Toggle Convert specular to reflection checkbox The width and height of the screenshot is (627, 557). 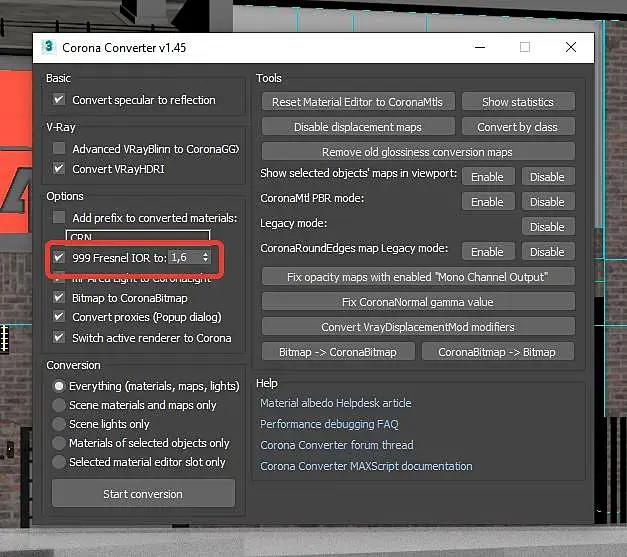coord(59,99)
